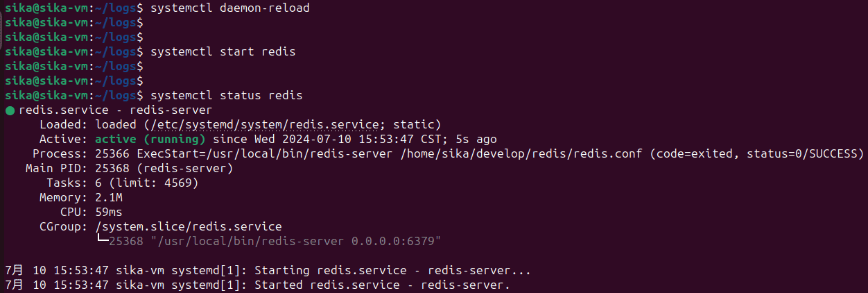868x293 pixels.
Task: Click the "systemctl start redis" command
Action: (223, 52)
